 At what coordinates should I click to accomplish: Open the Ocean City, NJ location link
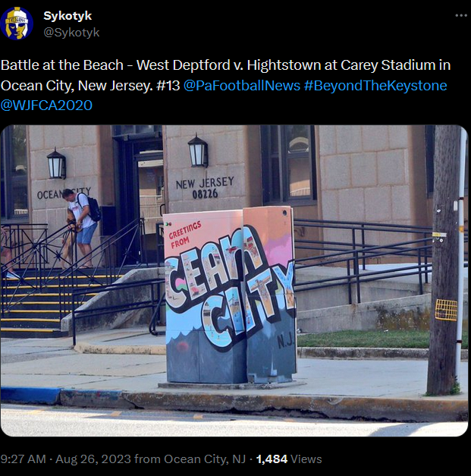[205, 459]
